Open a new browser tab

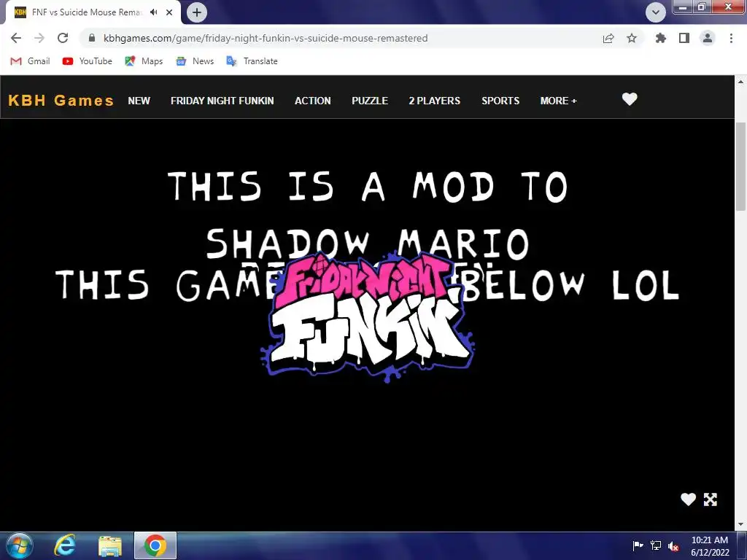pyautogui.click(x=197, y=12)
